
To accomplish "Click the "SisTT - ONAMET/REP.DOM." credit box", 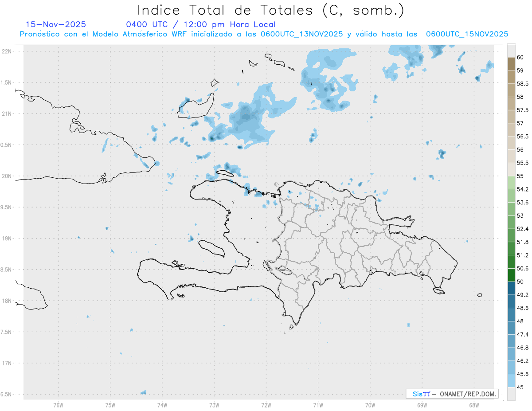I will click(452, 394).
